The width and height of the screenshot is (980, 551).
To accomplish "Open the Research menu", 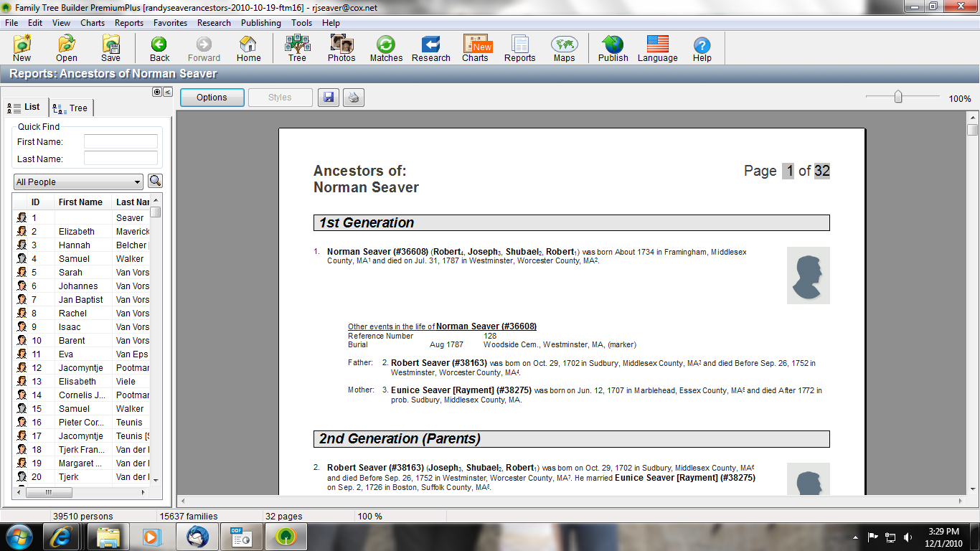I will click(214, 23).
